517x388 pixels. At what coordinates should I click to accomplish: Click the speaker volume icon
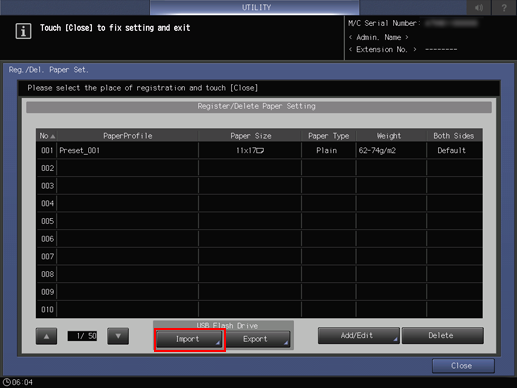pos(478,7)
